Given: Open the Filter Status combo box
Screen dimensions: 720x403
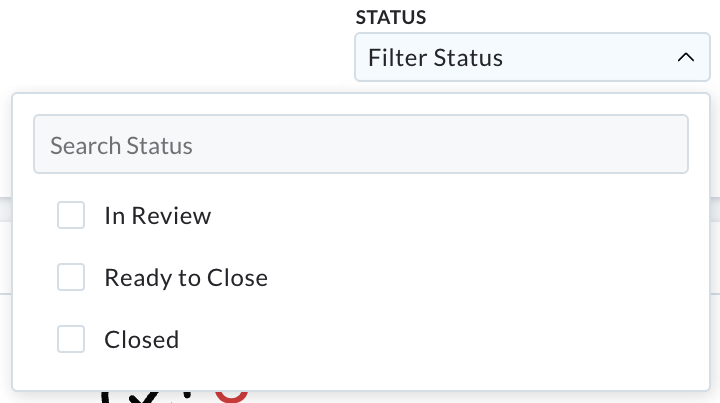Looking at the screenshot, I should point(532,57).
